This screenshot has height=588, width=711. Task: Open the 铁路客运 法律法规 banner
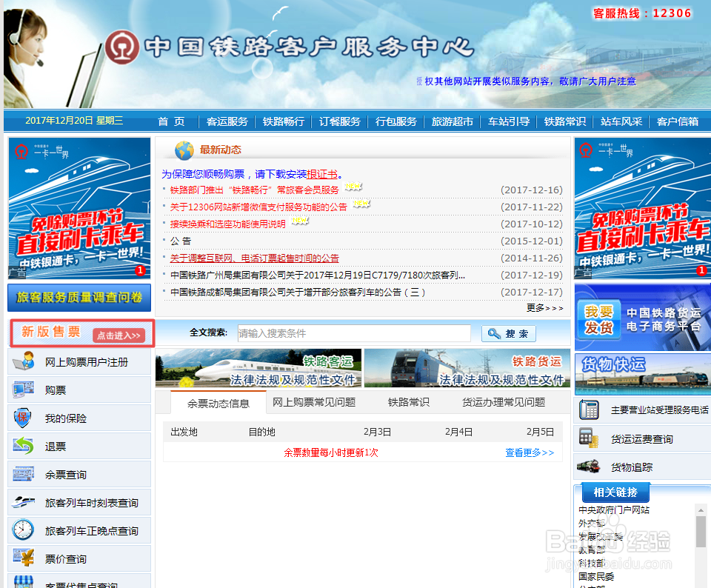[258, 367]
